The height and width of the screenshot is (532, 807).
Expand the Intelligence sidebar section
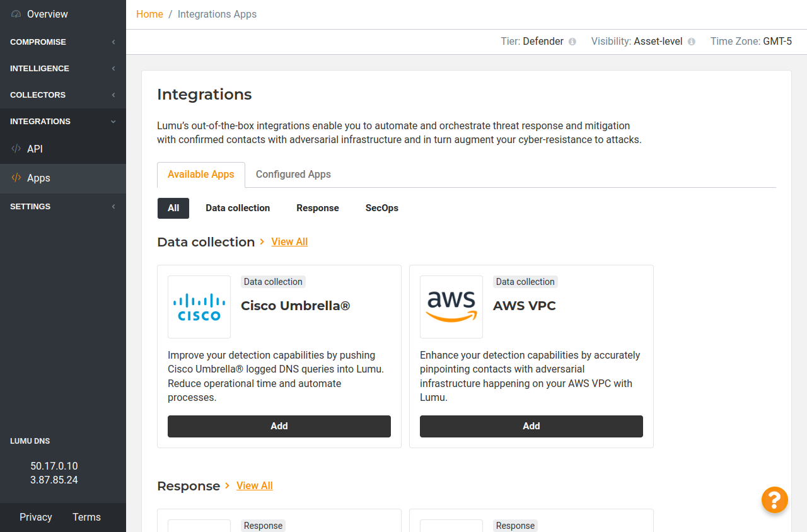coord(63,68)
